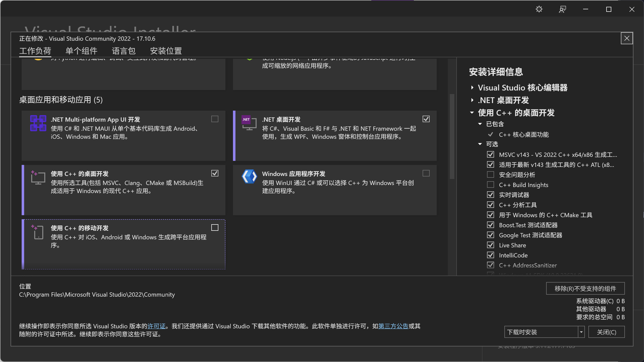Click the .NET desktop development icon
Image resolution: width=644 pixels, height=362 pixels.
tap(249, 123)
